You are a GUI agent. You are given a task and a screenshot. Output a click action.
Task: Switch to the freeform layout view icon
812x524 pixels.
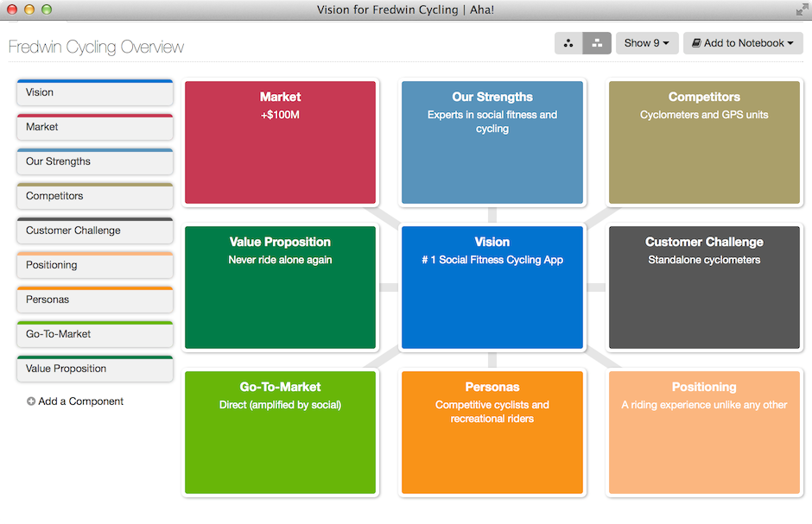(x=568, y=42)
